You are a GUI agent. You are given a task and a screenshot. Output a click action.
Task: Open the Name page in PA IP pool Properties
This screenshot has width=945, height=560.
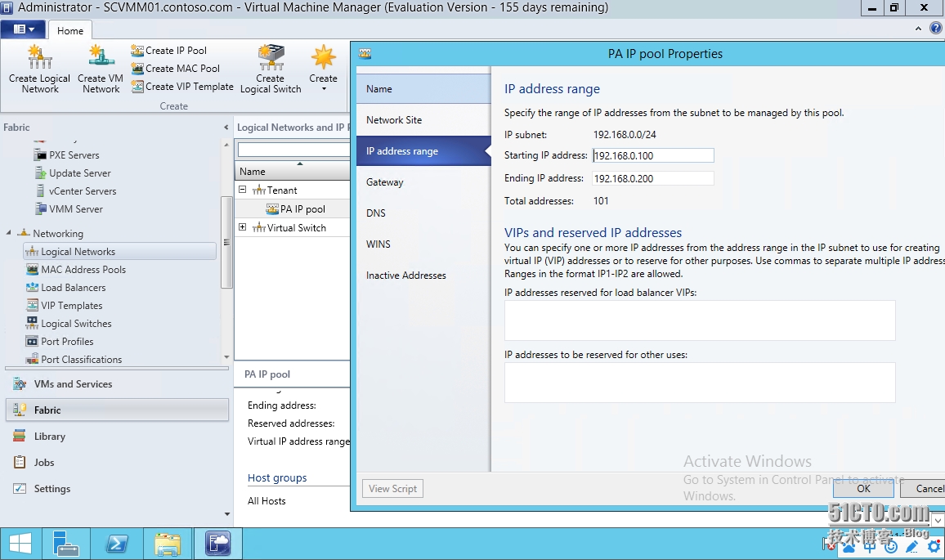point(423,88)
